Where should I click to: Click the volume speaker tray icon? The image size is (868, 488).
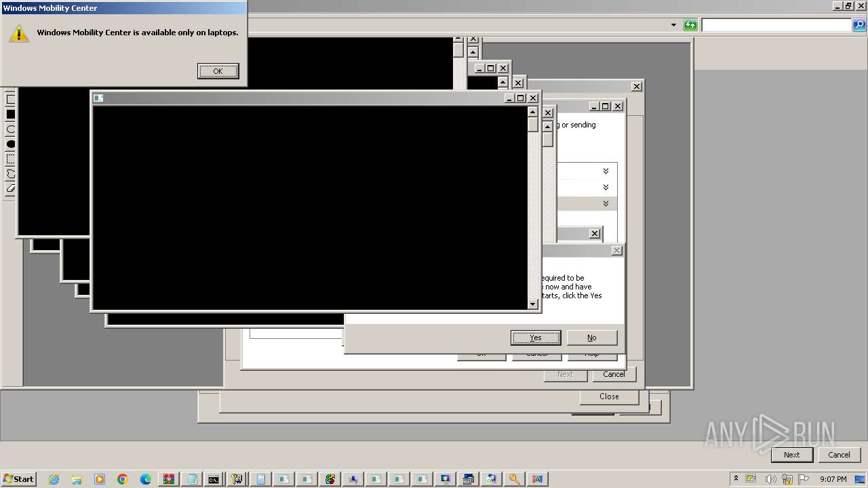[770, 479]
